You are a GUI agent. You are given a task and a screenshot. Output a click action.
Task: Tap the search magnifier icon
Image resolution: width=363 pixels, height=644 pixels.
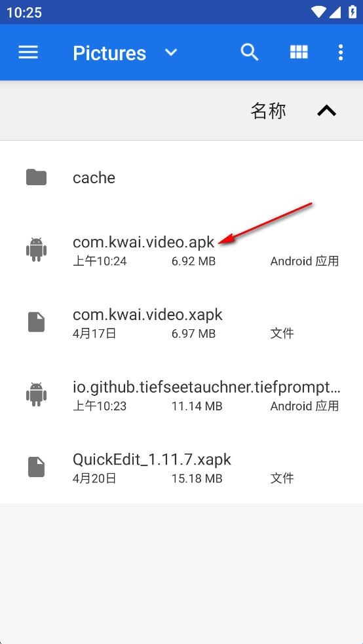point(249,52)
